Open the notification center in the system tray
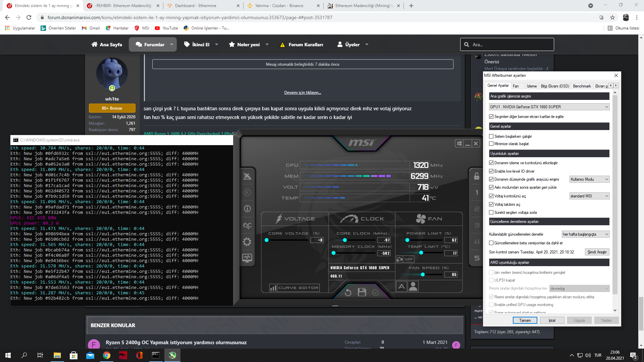This screenshot has width=644, height=362. tap(634, 355)
